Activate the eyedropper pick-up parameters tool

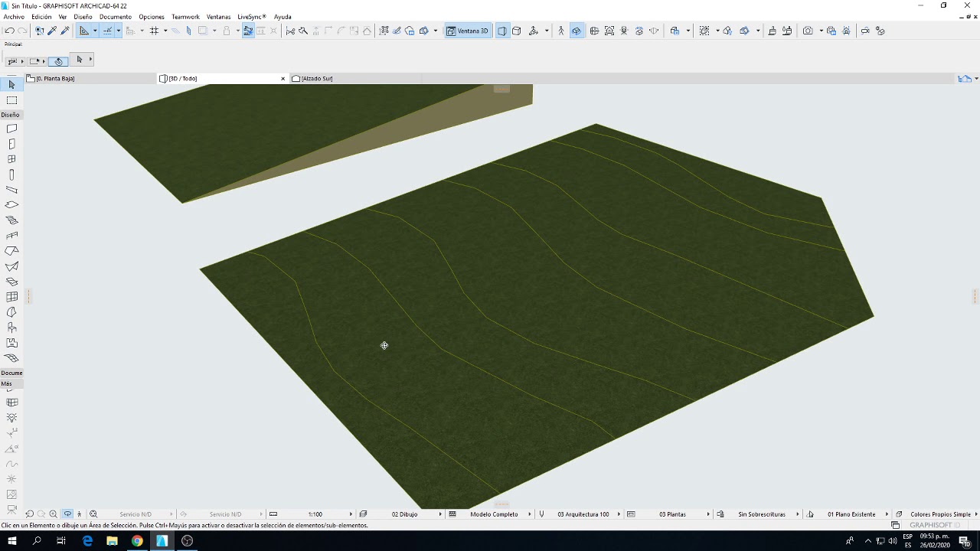[52, 31]
